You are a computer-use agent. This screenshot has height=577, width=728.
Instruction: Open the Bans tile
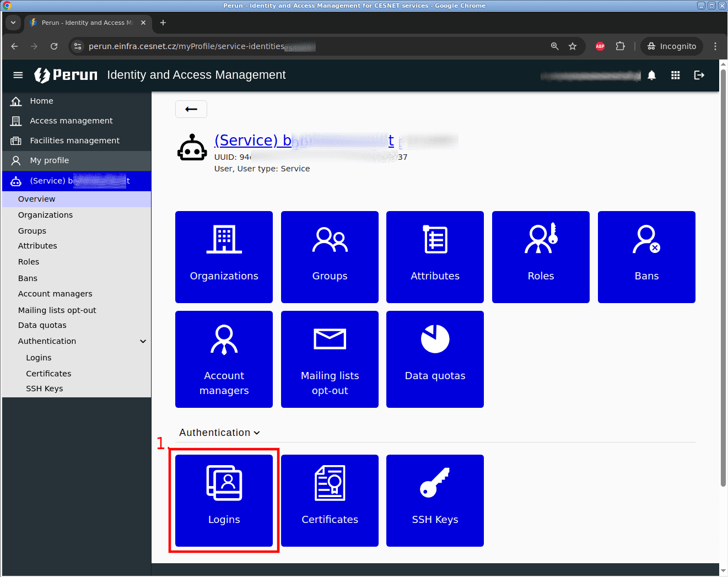(646, 257)
